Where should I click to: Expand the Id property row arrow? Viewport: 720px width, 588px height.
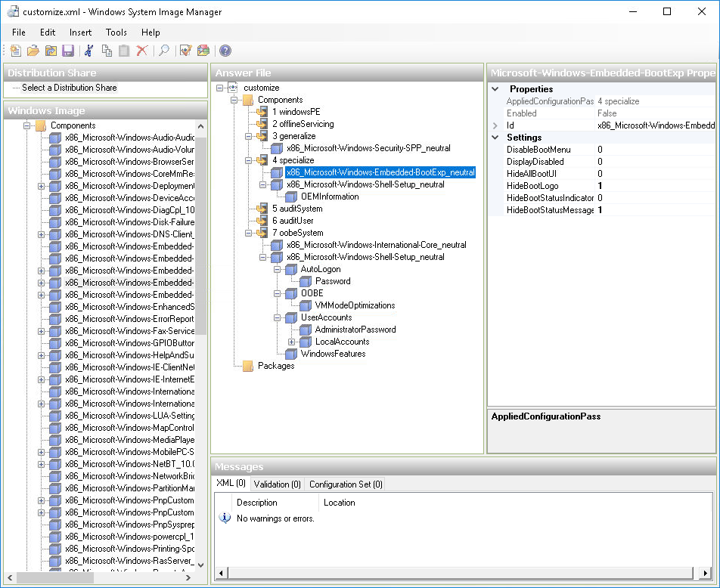(495, 125)
